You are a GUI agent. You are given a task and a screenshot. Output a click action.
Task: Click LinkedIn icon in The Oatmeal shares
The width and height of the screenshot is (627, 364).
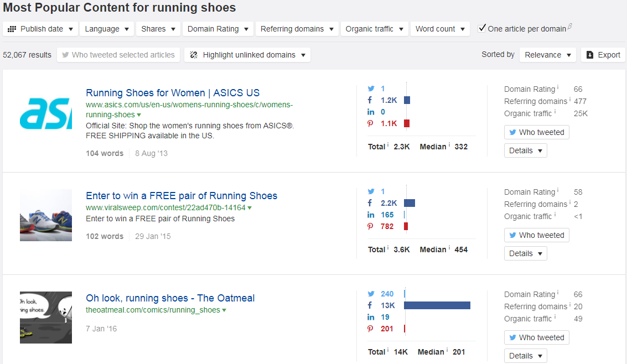click(371, 317)
